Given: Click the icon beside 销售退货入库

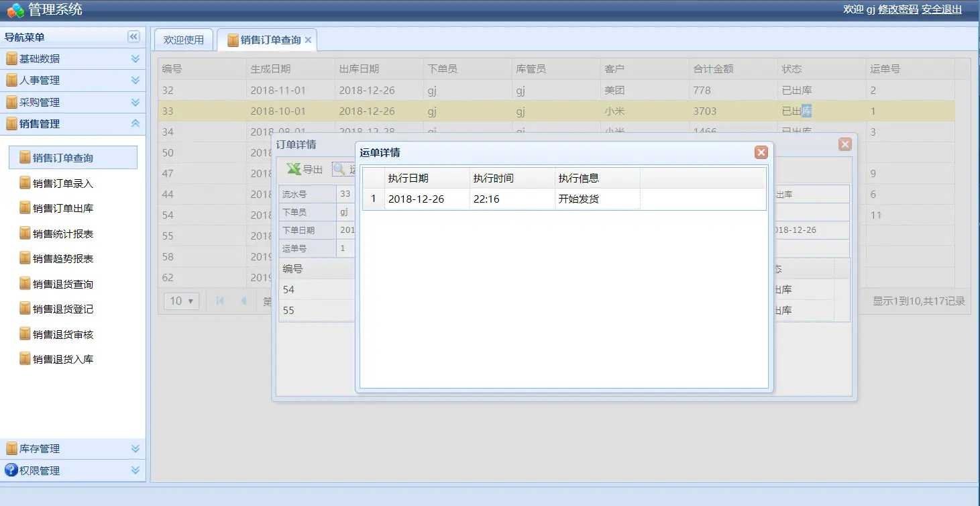Looking at the screenshot, I should click(x=25, y=359).
